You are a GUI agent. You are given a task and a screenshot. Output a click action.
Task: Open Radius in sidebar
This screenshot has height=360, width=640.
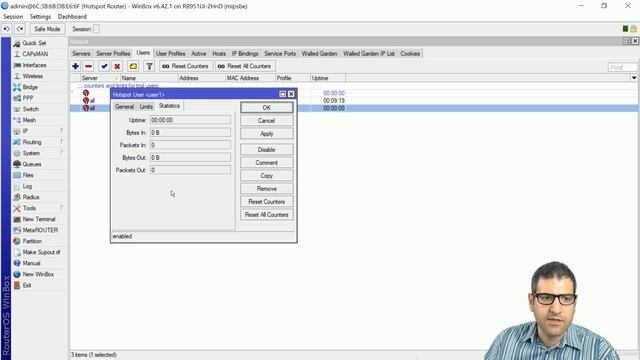pyautogui.click(x=31, y=197)
